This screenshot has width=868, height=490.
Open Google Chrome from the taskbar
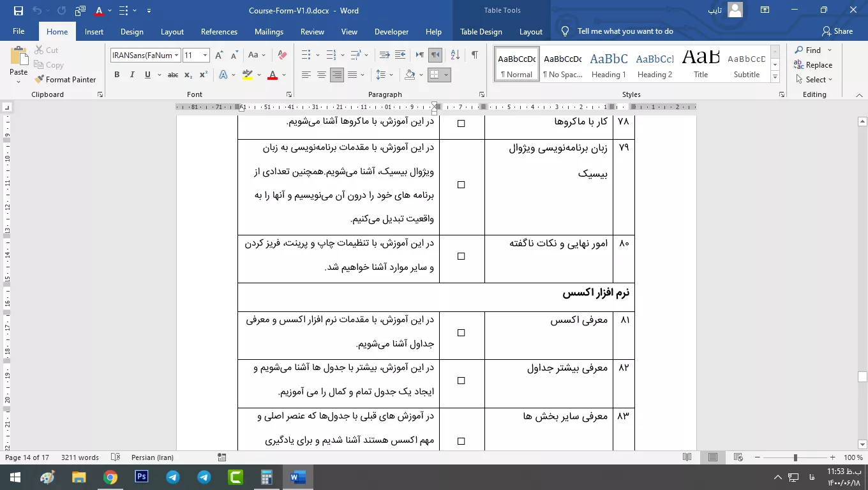pyautogui.click(x=110, y=477)
